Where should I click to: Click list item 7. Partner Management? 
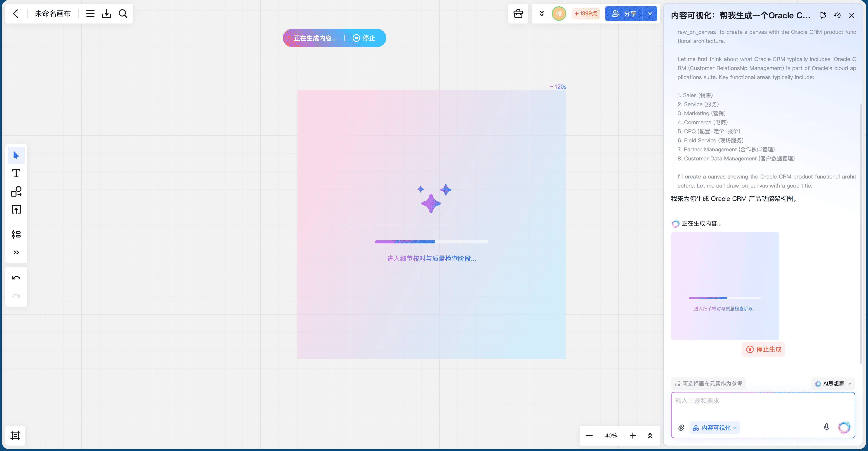[726, 150]
